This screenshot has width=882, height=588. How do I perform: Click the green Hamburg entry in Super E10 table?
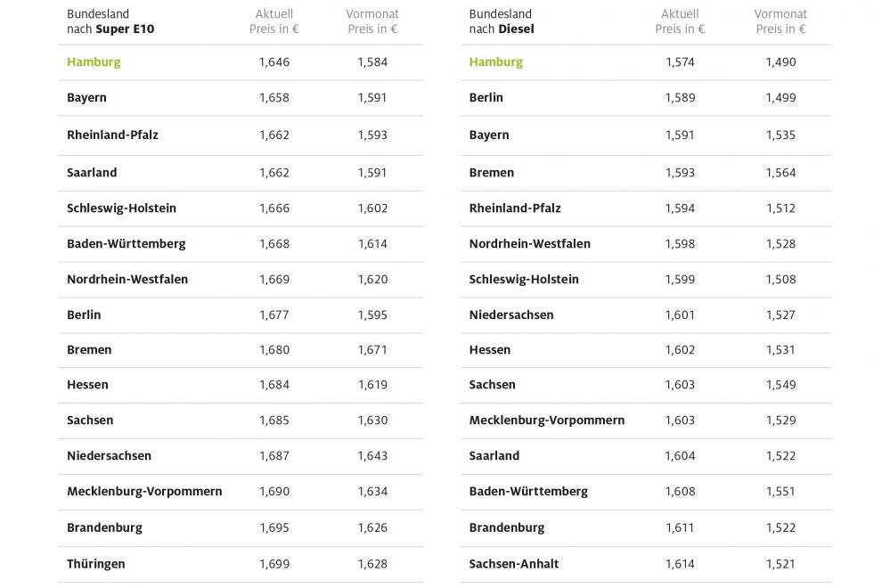point(94,62)
